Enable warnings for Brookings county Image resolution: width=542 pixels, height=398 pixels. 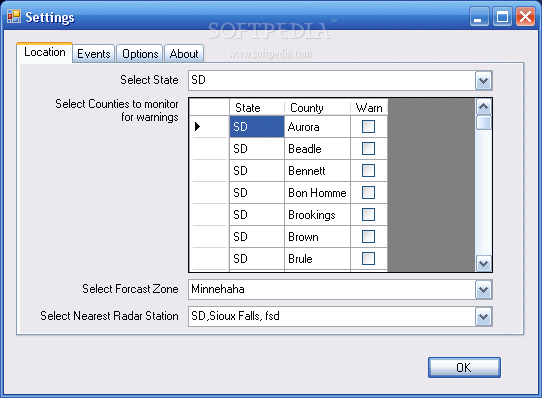(368, 215)
